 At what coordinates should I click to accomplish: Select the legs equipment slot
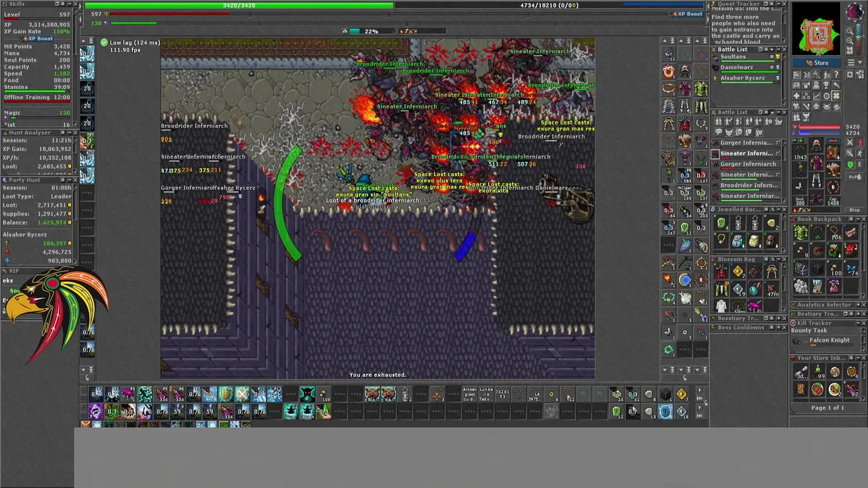[816, 180]
